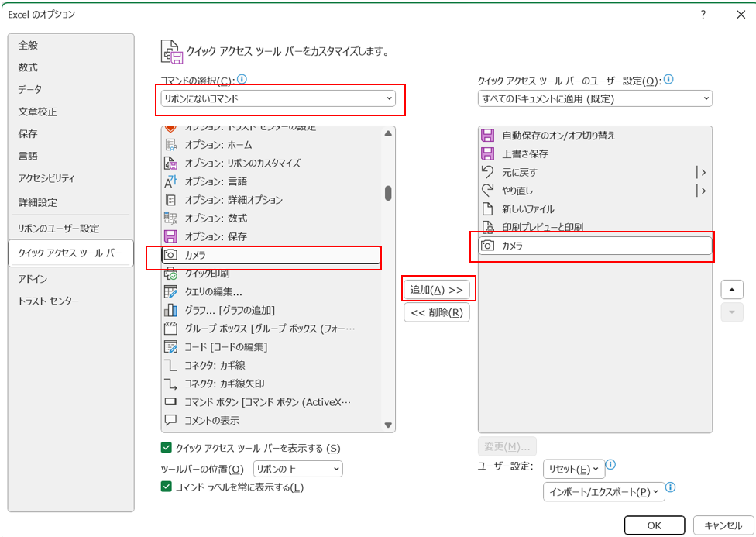Select the カメラ icon in command list

170,255
